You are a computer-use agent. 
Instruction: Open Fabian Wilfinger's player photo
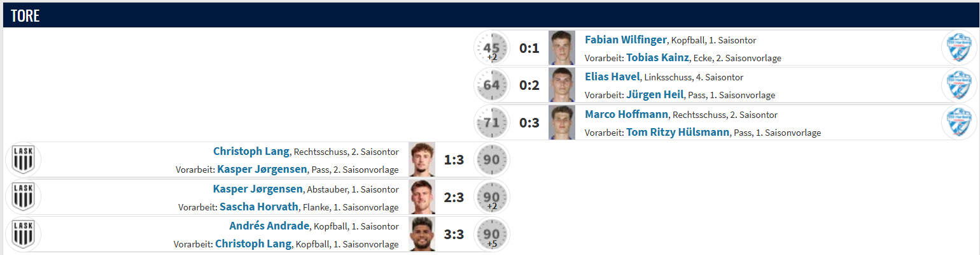click(x=562, y=48)
